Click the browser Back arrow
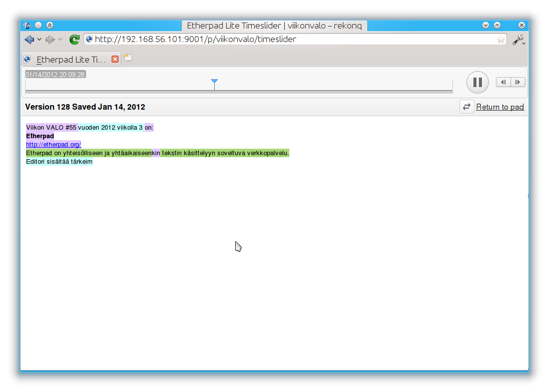Screen dimensions: 549x392 click(30, 40)
